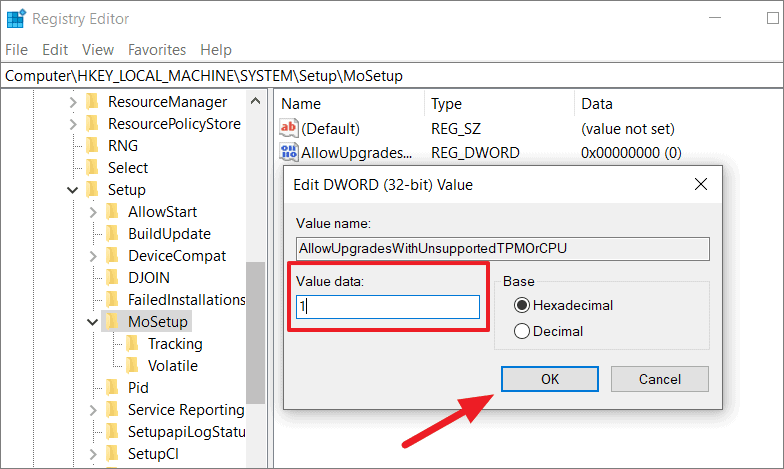The width and height of the screenshot is (784, 469).
Task: Click the tree pane vertical scrollbar thumb
Action: click(256, 332)
